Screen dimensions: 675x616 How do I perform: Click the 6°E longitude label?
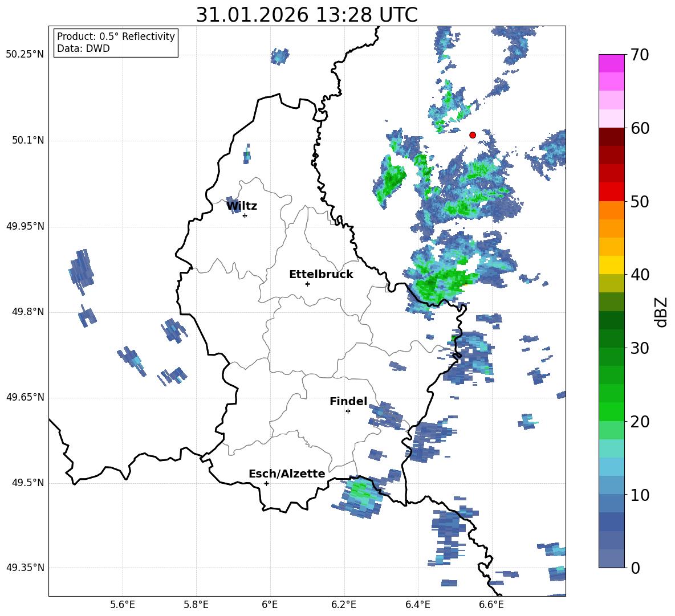[270, 605]
